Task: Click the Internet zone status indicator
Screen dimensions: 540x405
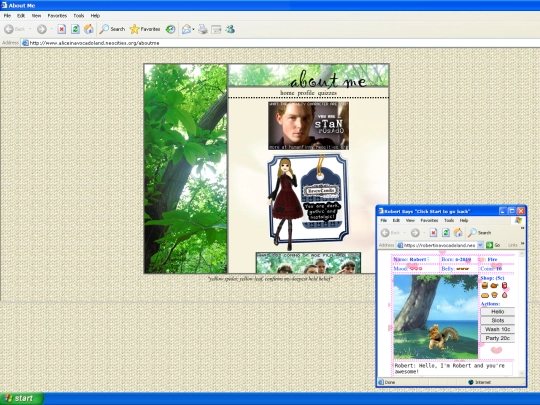Action: 479,382
